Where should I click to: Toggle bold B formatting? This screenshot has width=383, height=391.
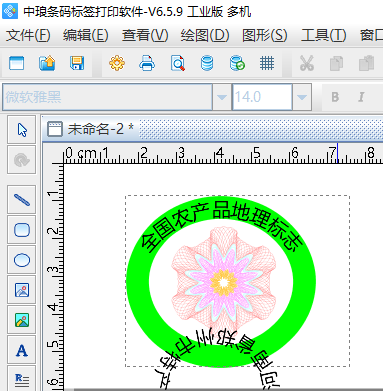[335, 97]
